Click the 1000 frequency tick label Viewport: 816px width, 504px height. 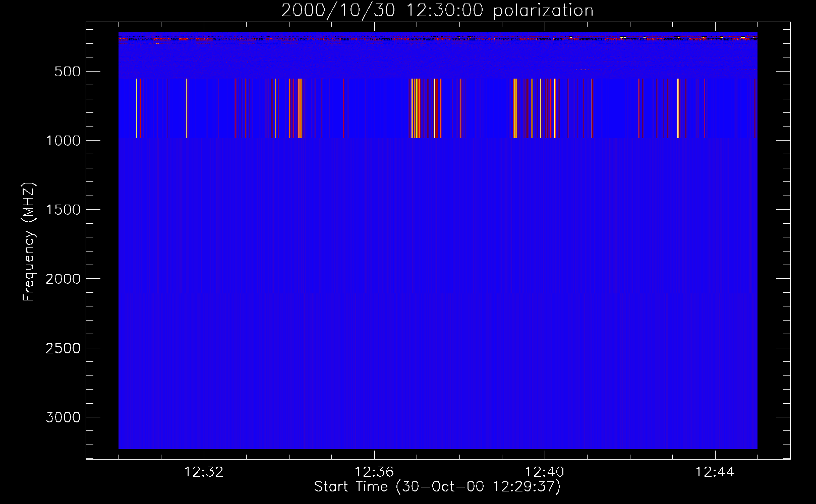coord(63,141)
